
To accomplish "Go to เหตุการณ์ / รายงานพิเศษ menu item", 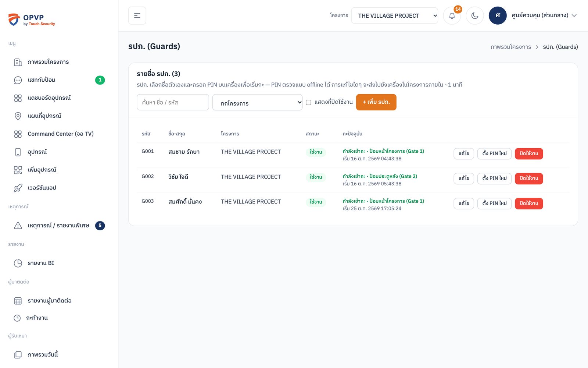I will [x=59, y=226].
